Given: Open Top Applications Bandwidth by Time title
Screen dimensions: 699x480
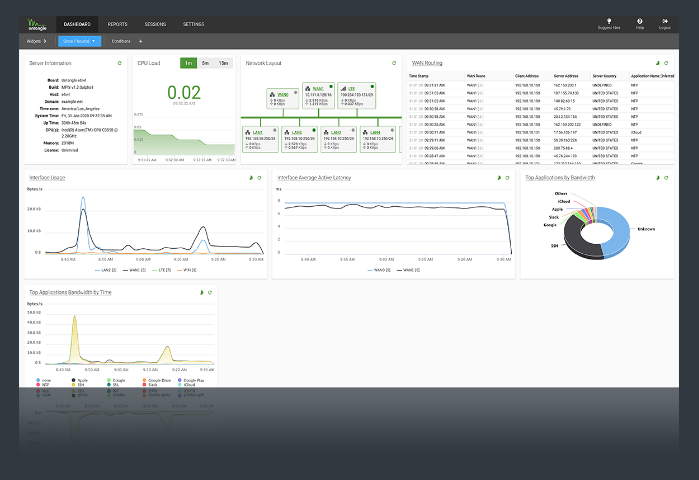Looking at the screenshot, I should click(70, 292).
